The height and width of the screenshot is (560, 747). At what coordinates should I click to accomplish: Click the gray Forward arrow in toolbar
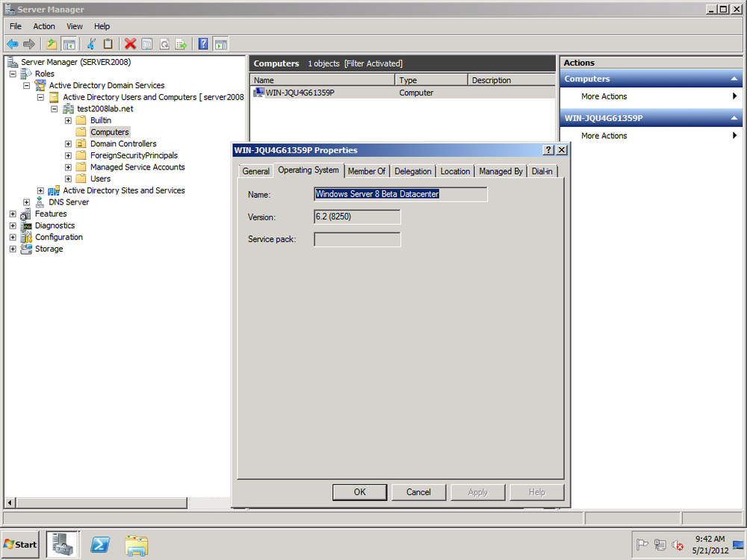(x=29, y=44)
